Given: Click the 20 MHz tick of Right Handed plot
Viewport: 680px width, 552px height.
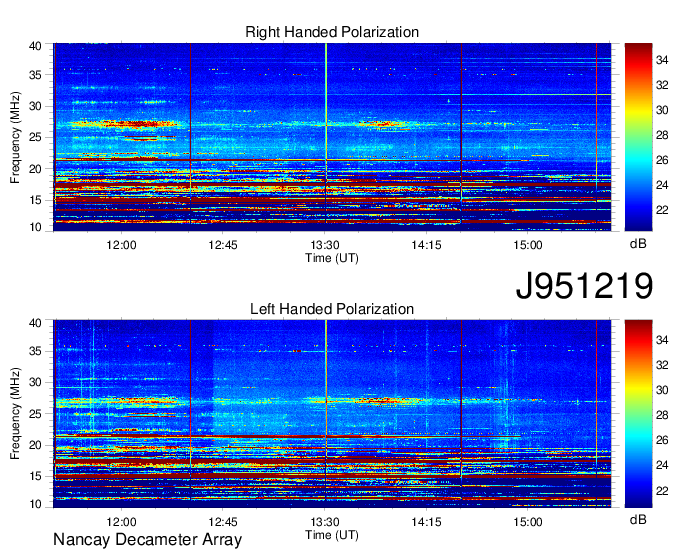Looking at the screenshot, I should [35, 169].
